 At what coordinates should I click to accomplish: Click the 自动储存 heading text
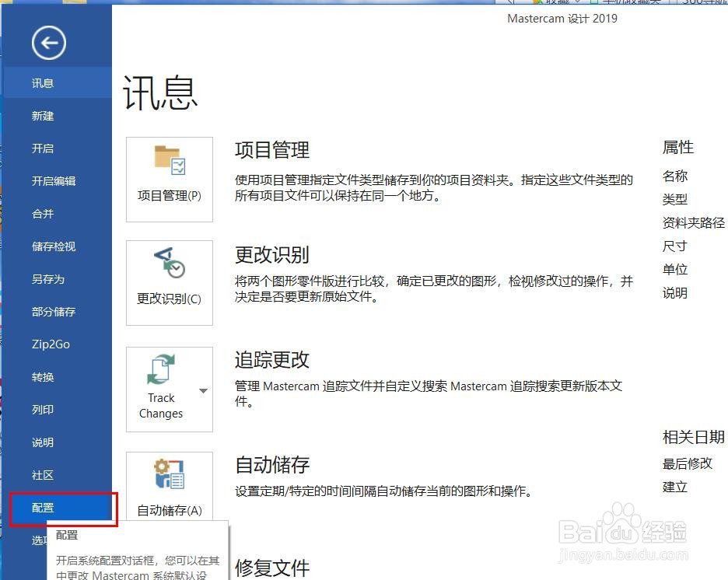click(272, 465)
